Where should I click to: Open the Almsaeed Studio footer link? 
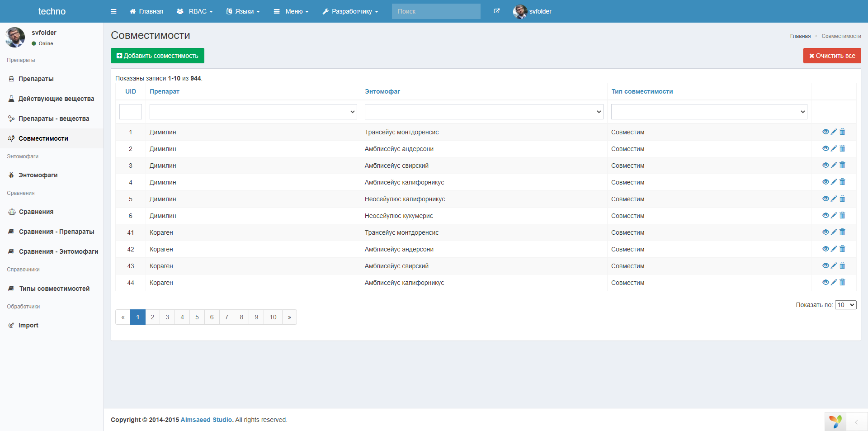point(206,420)
